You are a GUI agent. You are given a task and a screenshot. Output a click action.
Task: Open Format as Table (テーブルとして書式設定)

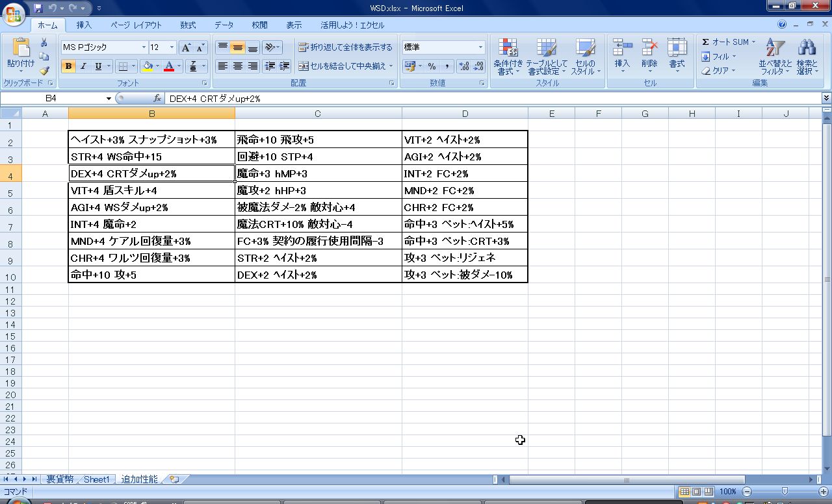[x=547, y=57]
